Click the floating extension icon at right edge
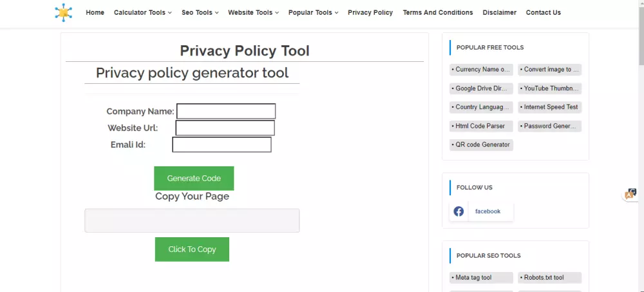The height and width of the screenshot is (292, 644). (x=630, y=194)
